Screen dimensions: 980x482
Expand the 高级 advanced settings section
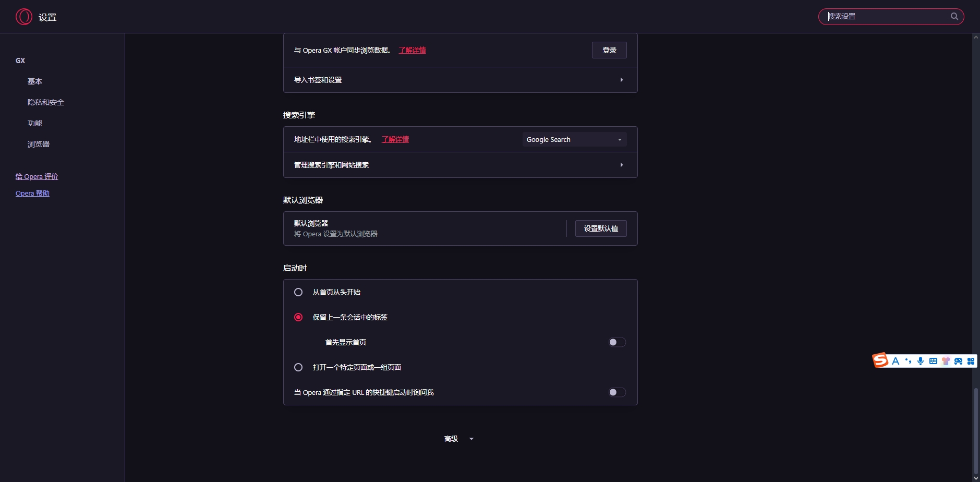click(x=459, y=439)
